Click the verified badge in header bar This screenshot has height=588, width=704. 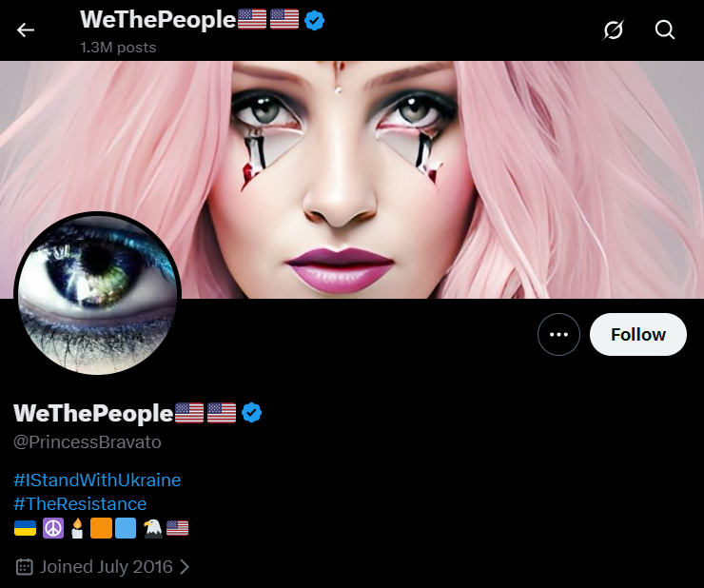tap(314, 21)
